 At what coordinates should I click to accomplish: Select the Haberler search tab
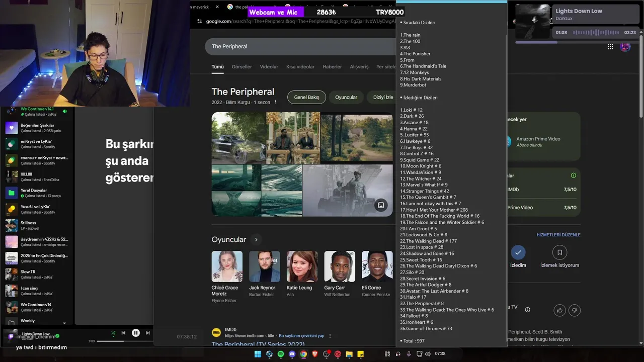pyautogui.click(x=332, y=67)
